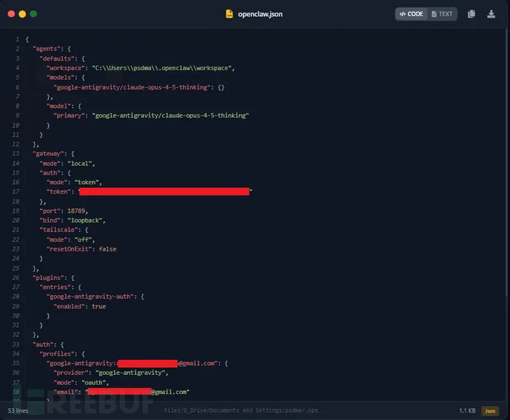The width and height of the screenshot is (510, 420).
Task: Click the green maximize window button
Action: [33, 13]
